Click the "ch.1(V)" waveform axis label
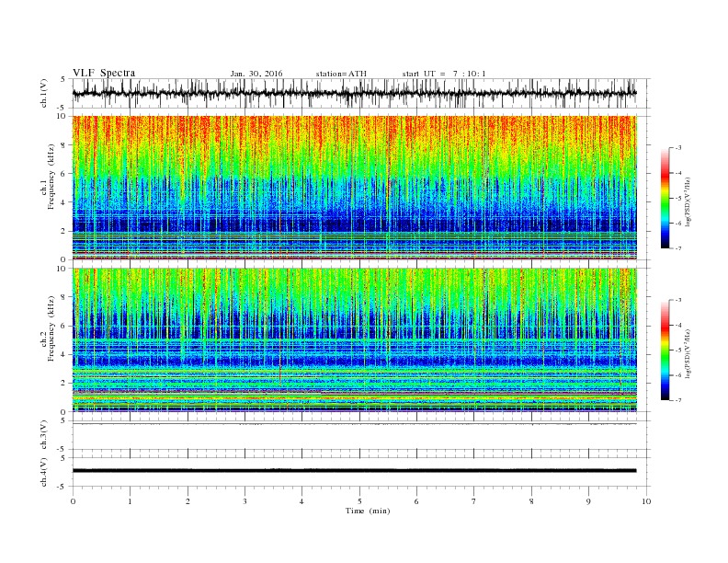The image size is (728, 563). pos(44,93)
